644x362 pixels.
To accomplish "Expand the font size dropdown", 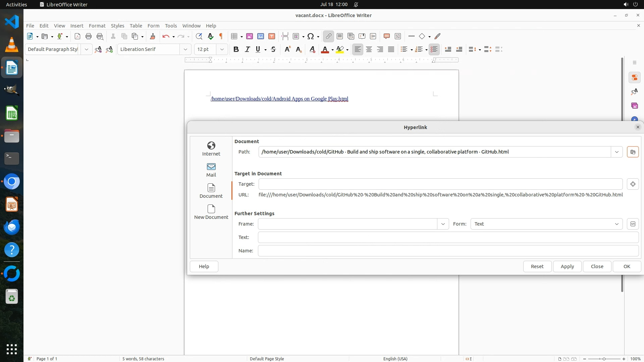I will point(222,49).
